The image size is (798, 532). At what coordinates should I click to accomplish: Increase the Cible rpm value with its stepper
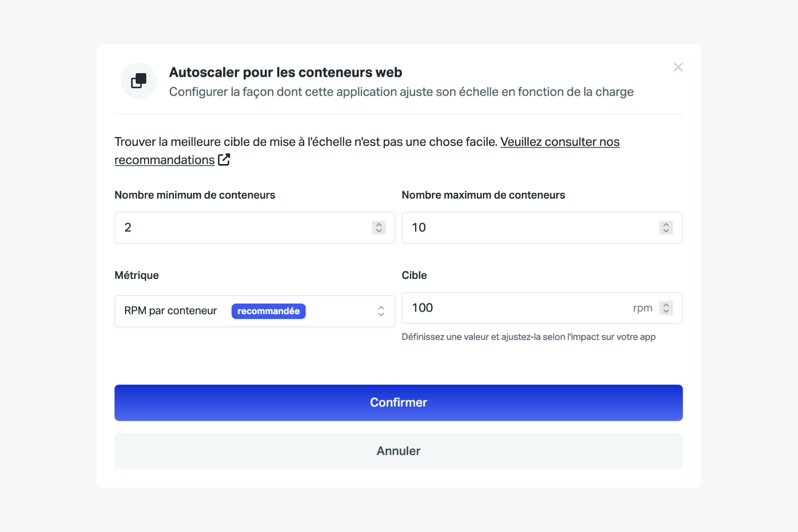665,305
